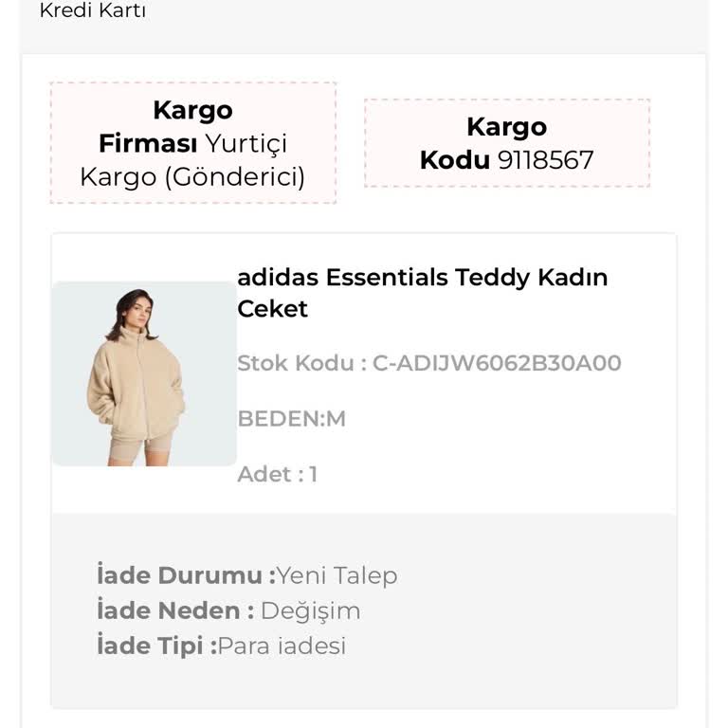Select the İade Neden label
This screenshot has width=728, height=728.
click(175, 610)
